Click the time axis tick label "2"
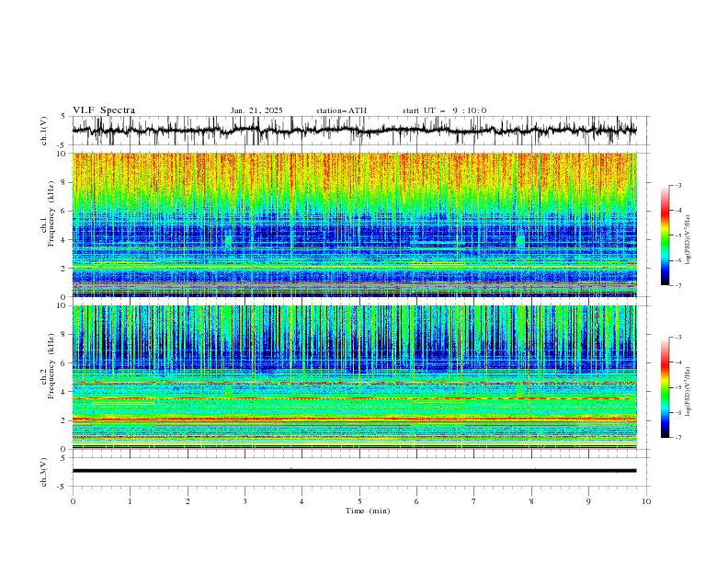Screen dimensions: 728x563 tap(188, 501)
